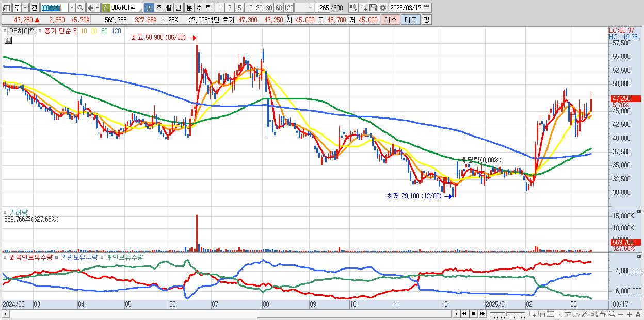The height and width of the screenshot is (320, 644).
Task: Toggle the 외국인보유수량 indicator checkbox
Action: click(5, 257)
